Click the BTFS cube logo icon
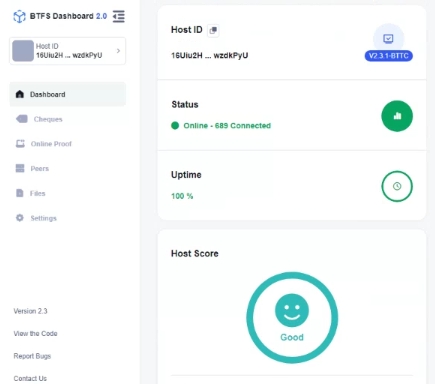 coord(19,16)
